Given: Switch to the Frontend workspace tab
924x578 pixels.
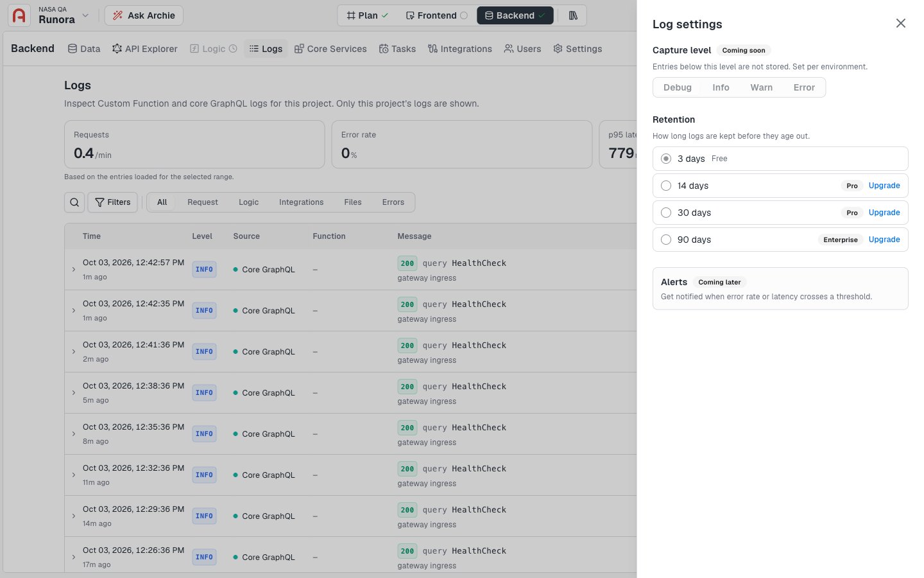Looking at the screenshot, I should pos(436,15).
